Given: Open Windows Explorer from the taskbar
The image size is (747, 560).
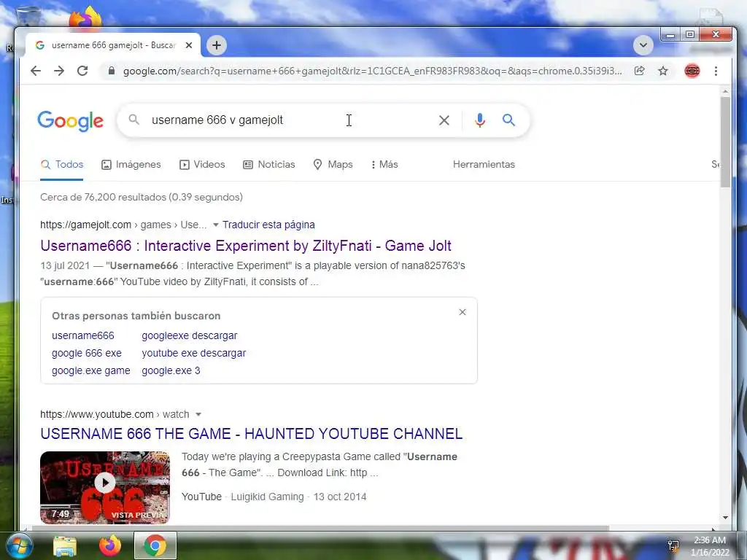Looking at the screenshot, I should [65, 546].
